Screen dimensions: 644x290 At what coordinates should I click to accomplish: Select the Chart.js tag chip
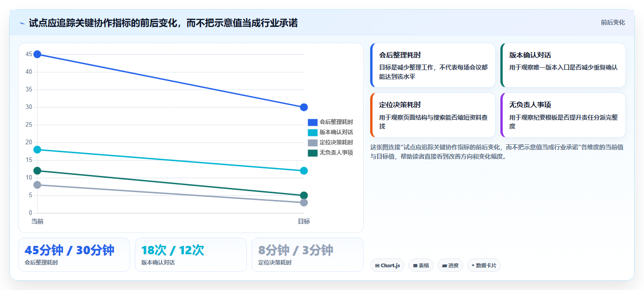point(387,265)
